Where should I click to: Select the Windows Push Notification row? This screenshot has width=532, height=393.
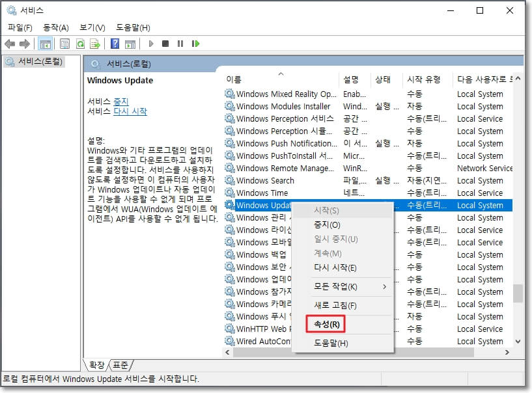pyautogui.click(x=368, y=143)
